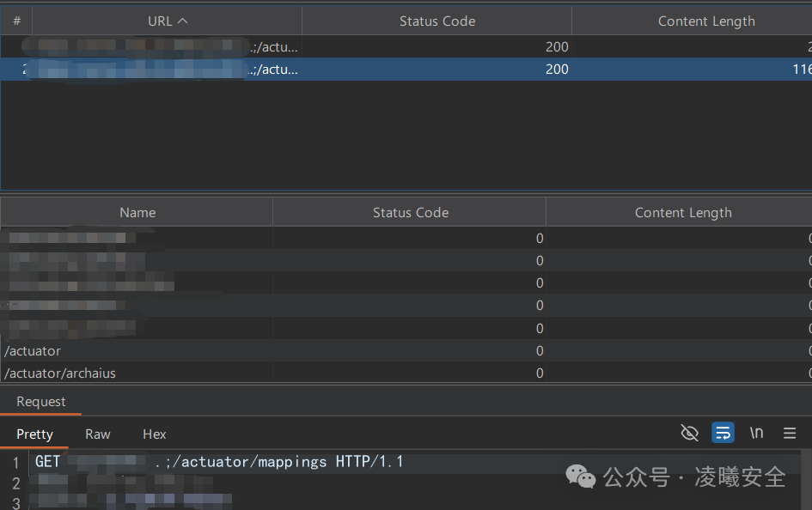Click the 200 status in the highlighted row
The height and width of the screenshot is (510, 812).
[x=557, y=70]
